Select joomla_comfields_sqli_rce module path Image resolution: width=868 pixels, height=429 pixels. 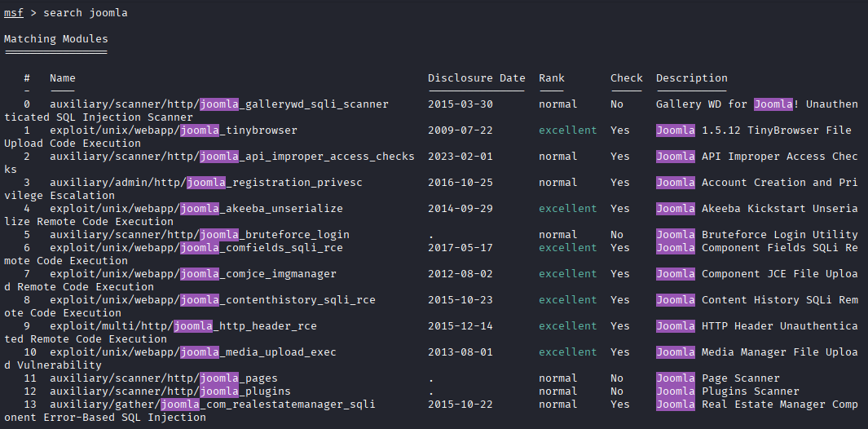pos(196,248)
